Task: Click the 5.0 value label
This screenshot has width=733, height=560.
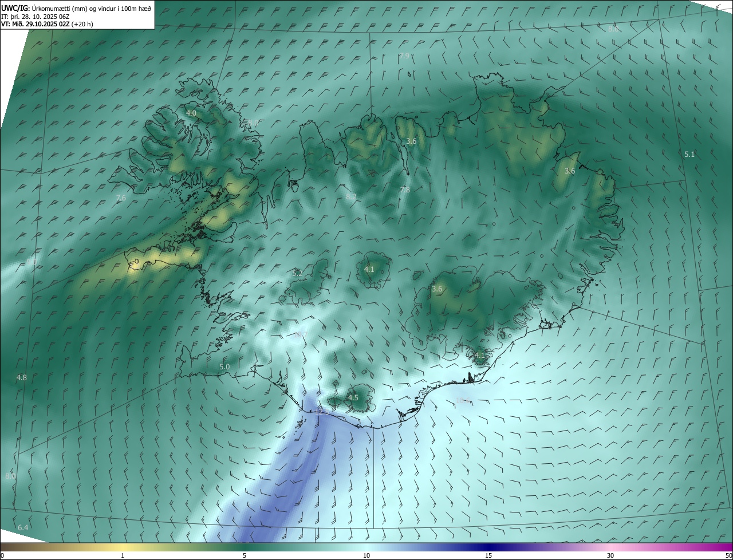Action: click(224, 366)
